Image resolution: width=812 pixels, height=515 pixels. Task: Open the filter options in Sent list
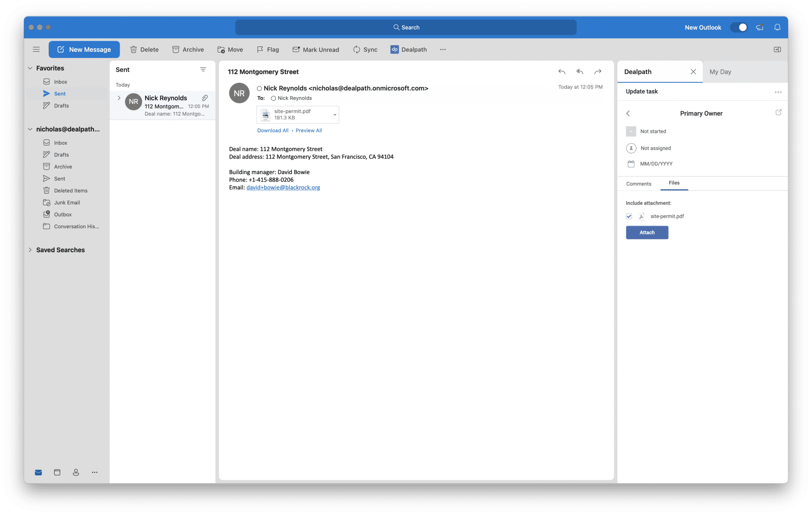tap(203, 69)
